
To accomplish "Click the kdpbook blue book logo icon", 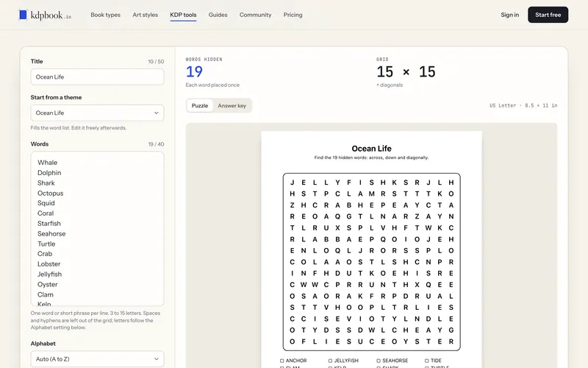I will pos(23,15).
